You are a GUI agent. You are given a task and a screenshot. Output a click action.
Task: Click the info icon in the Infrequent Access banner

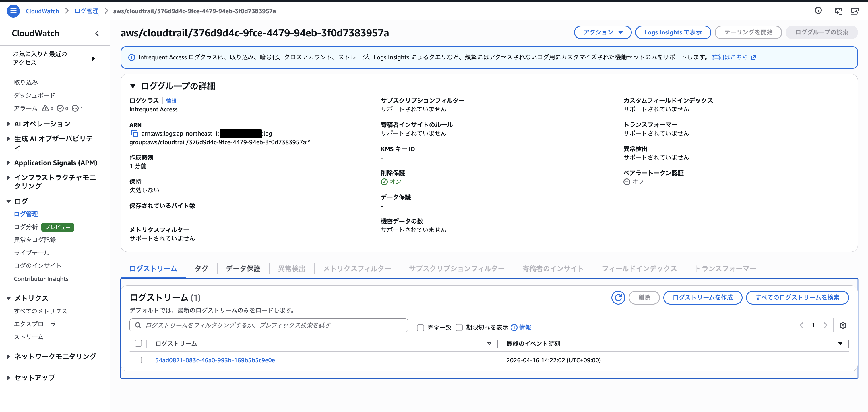click(x=132, y=58)
